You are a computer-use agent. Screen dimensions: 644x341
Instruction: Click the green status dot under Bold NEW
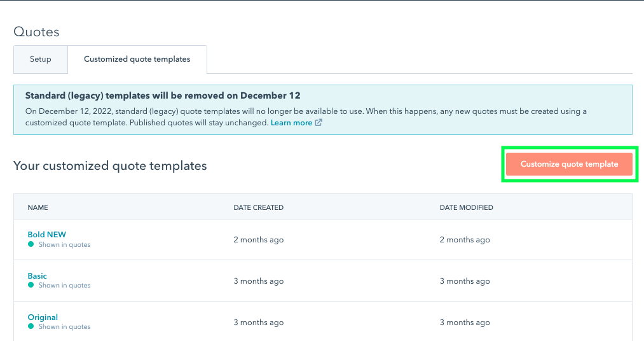pyautogui.click(x=31, y=244)
